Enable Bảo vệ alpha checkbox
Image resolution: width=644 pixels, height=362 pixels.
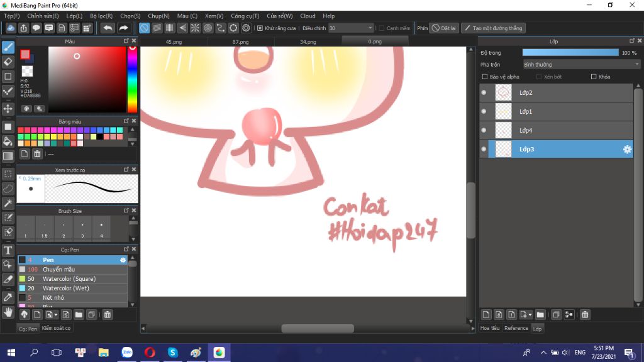[x=485, y=77]
